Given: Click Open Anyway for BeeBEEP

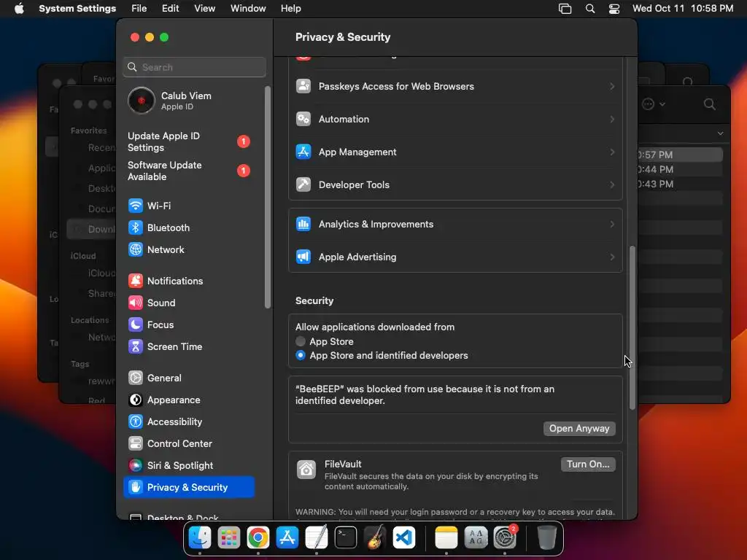Looking at the screenshot, I should (x=578, y=428).
